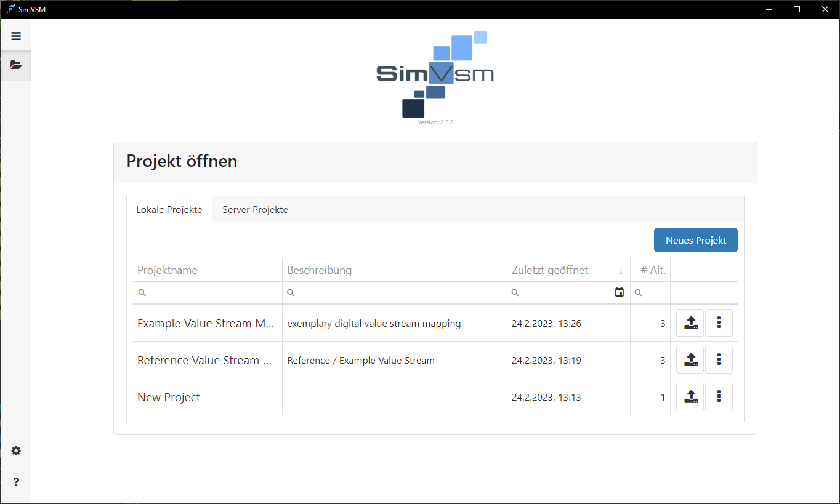Click the description 'exemplary digital value stream mapping'
This screenshot has width=840, height=504.
374,324
